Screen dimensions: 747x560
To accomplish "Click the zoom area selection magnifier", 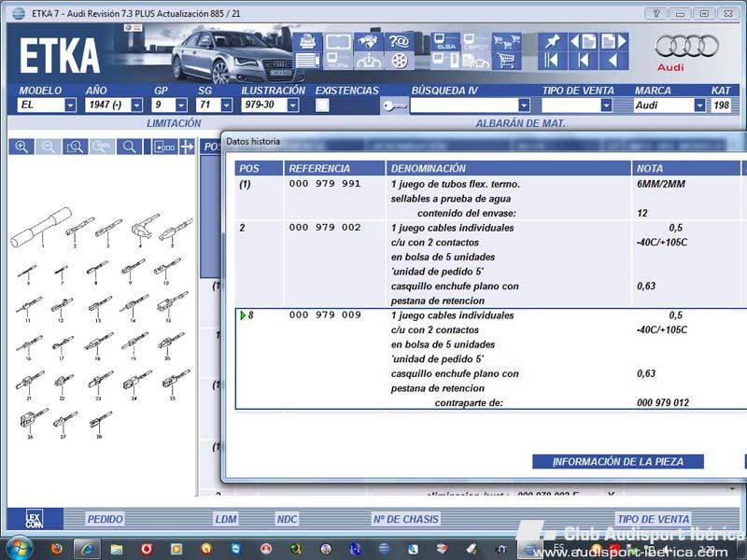I will 75,147.
